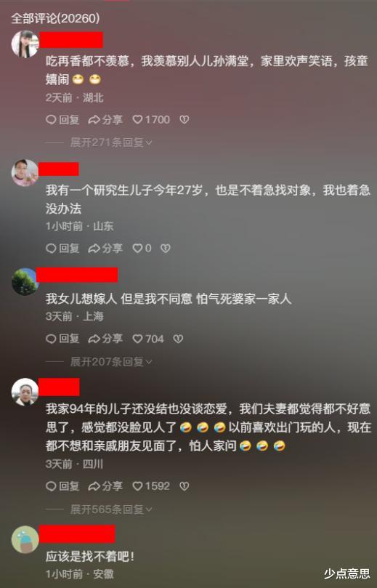Reply to the comment from Hubei

point(62,120)
